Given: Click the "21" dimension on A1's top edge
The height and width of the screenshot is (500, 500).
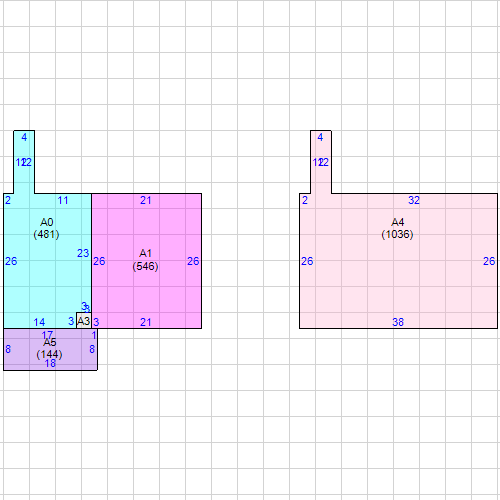Looking at the screenshot, I should click(146, 200).
